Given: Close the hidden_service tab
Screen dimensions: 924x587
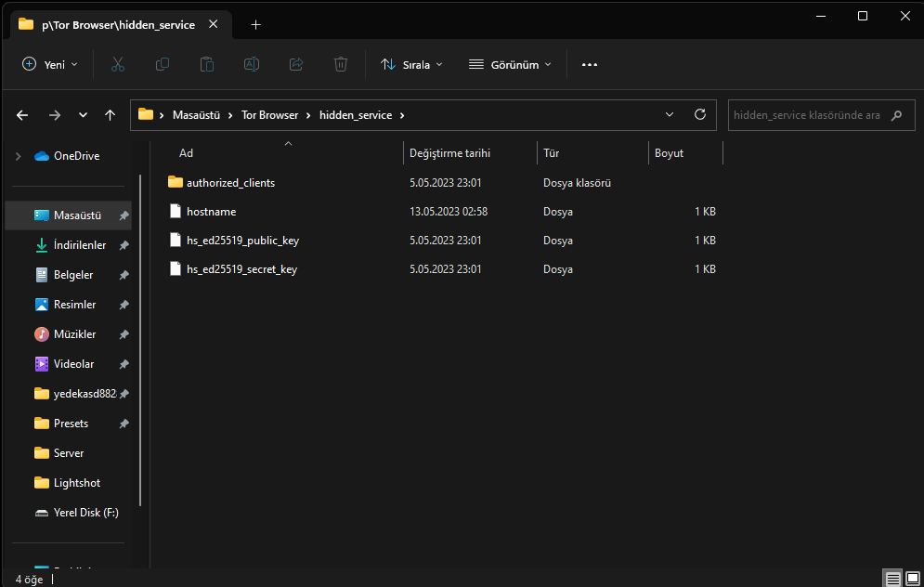Looking at the screenshot, I should [214, 24].
